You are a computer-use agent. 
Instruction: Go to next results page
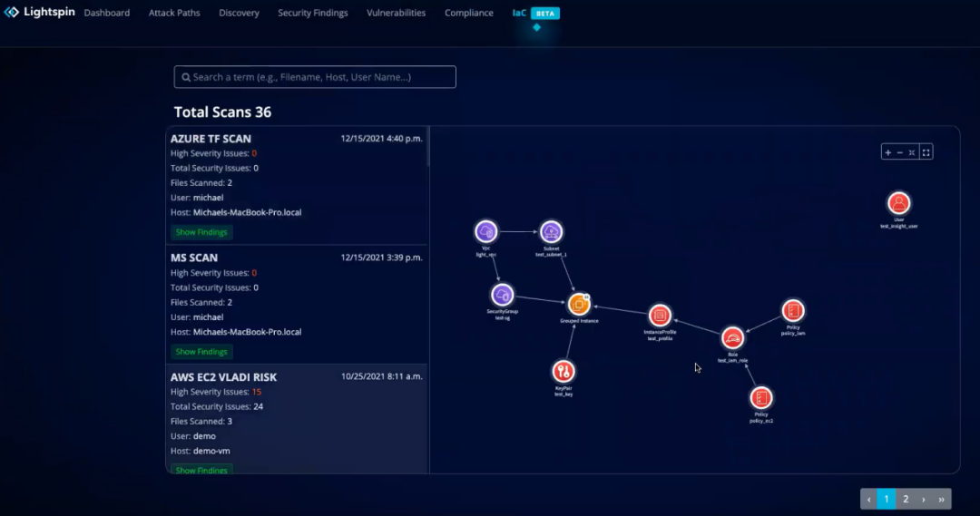click(x=924, y=499)
